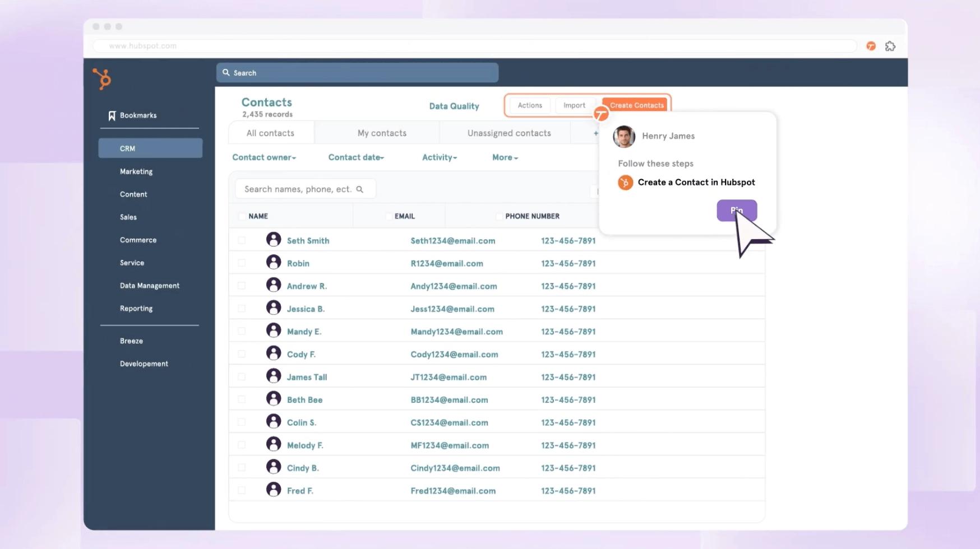
Task: Select CRM in the sidebar
Action: (x=150, y=148)
